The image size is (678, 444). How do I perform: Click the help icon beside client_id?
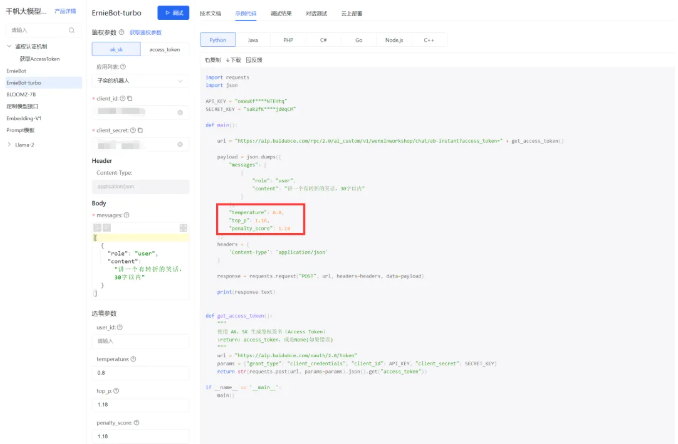122,99
